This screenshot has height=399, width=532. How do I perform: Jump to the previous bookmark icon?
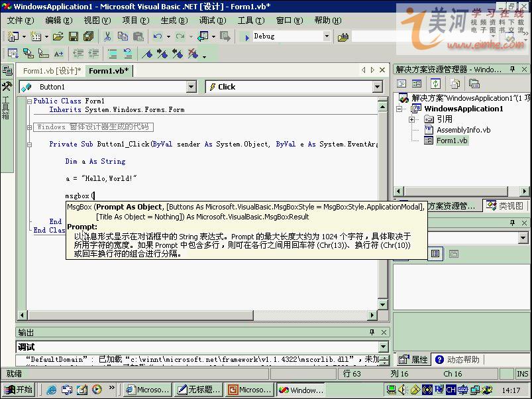pos(178,53)
